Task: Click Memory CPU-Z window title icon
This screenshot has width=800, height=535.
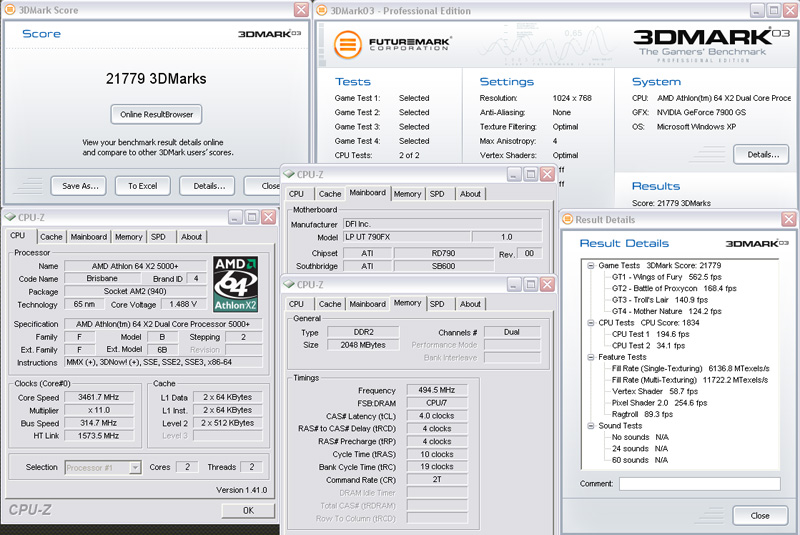Action: coord(289,285)
